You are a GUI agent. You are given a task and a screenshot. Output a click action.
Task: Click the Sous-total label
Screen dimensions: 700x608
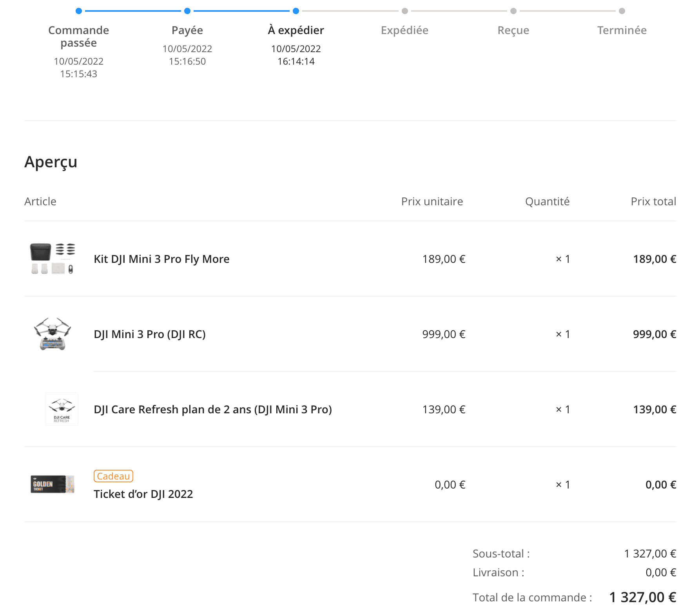pyautogui.click(x=501, y=554)
